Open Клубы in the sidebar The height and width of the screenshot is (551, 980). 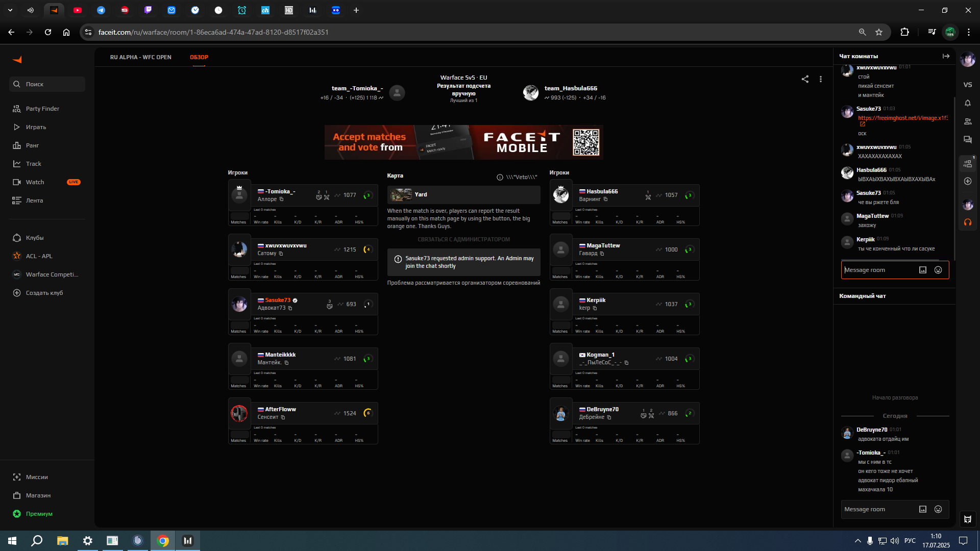[x=47, y=238]
